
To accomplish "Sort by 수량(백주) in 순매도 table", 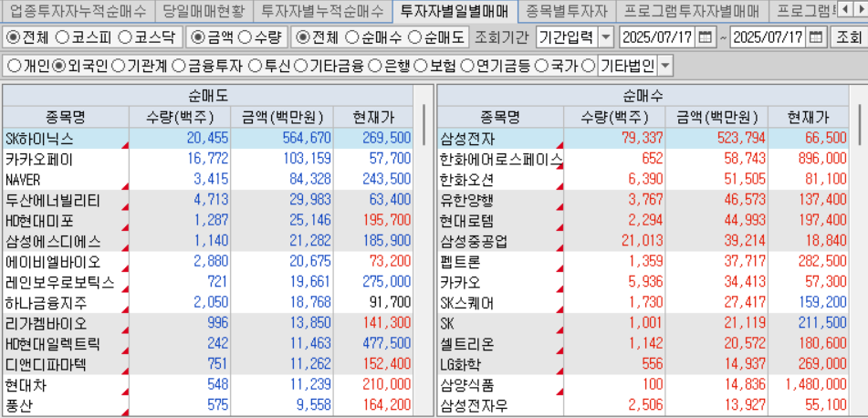I will click(181, 118).
